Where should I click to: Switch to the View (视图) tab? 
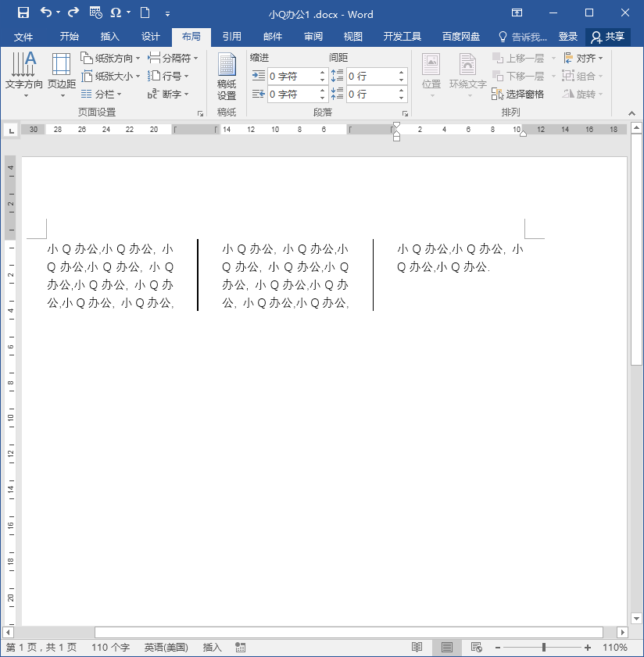353,37
